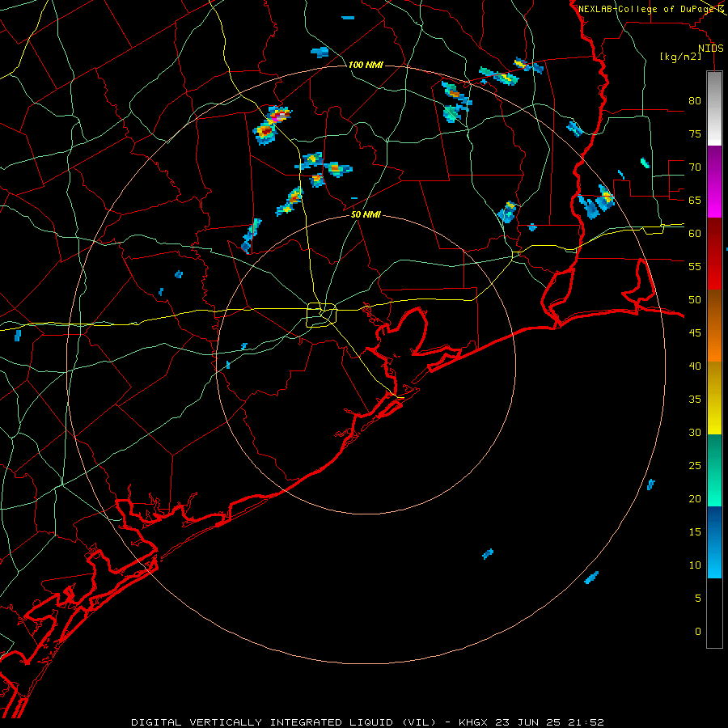The width and height of the screenshot is (728, 728).
Task: Click the 5 value on color scale
Action: tap(698, 599)
